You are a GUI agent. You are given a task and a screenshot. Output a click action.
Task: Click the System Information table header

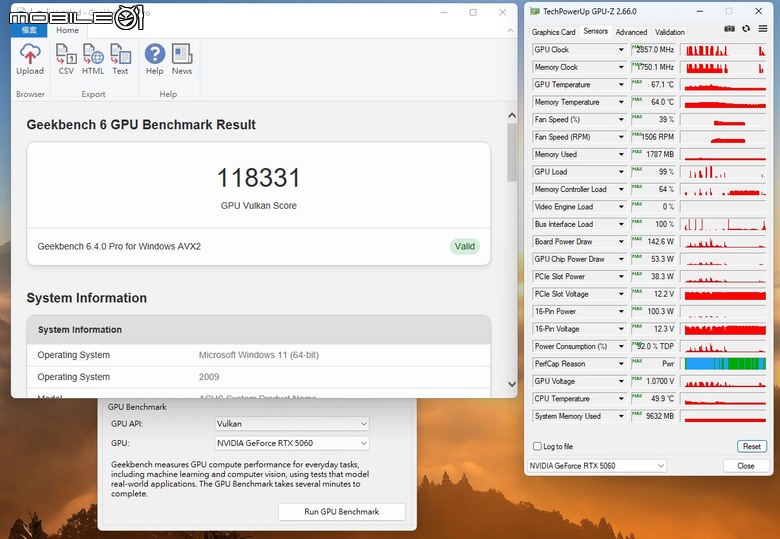pyautogui.click(x=259, y=330)
